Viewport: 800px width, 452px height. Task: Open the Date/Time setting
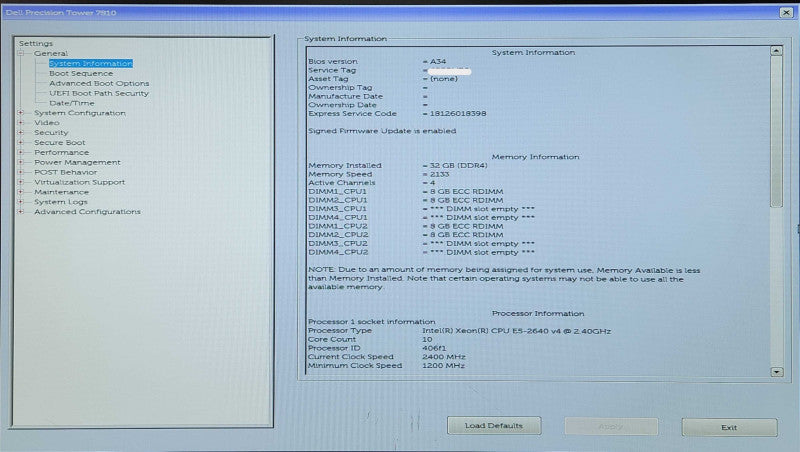72,103
